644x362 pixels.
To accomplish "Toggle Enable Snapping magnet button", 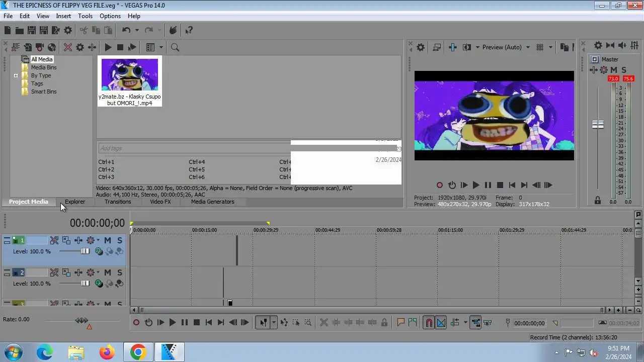I will tap(429, 323).
